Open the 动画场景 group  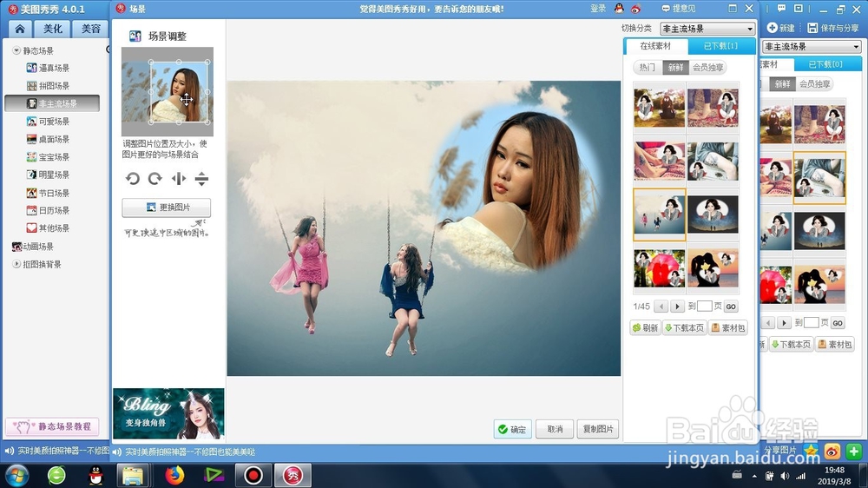point(33,247)
